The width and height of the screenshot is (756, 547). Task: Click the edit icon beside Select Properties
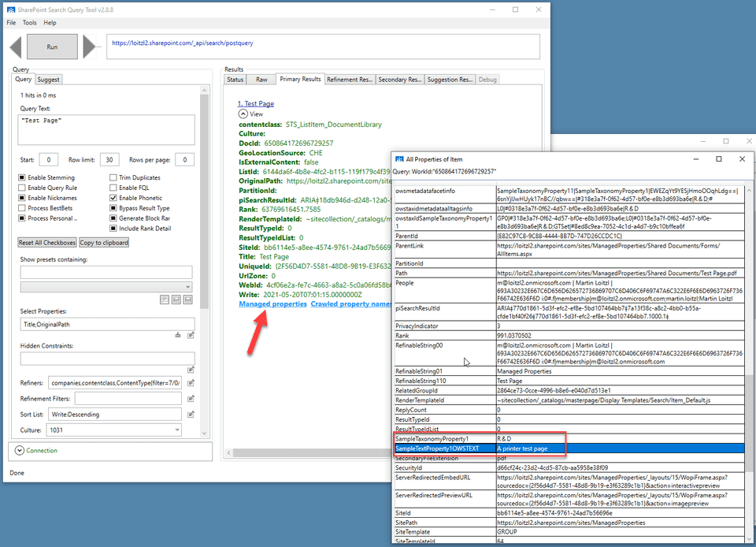[x=191, y=334]
